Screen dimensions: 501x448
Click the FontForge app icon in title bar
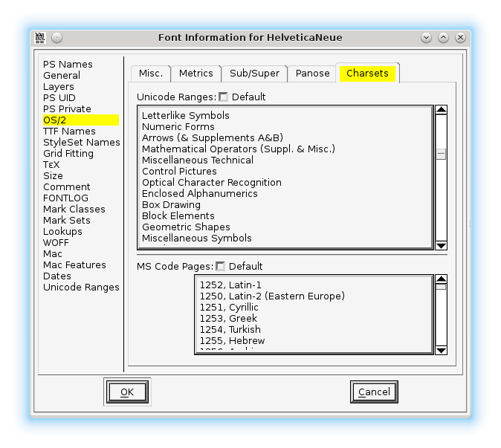coord(40,38)
